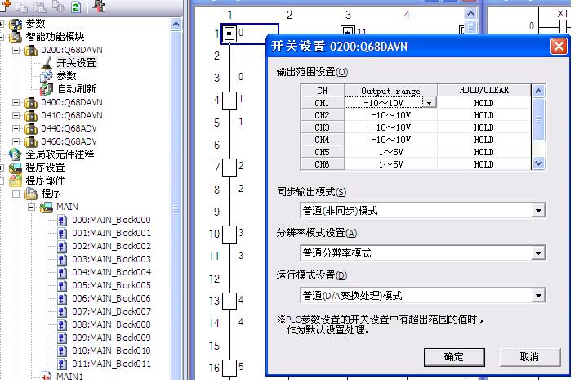Click the 程序设置 icon in project tree
The height and width of the screenshot is (380, 588).
(15, 167)
